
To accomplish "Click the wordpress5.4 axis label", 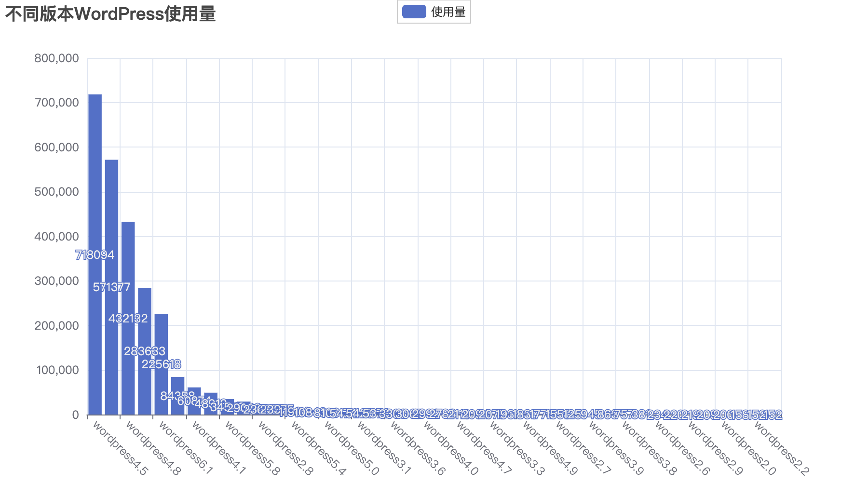I will tap(318, 448).
